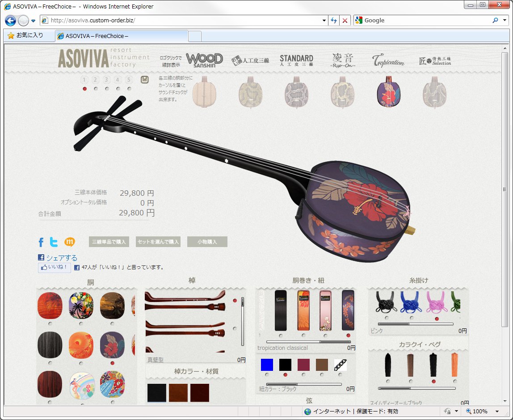513x420 pixels.
Task: Click the 三線単品で購入 button
Action: pos(109,242)
